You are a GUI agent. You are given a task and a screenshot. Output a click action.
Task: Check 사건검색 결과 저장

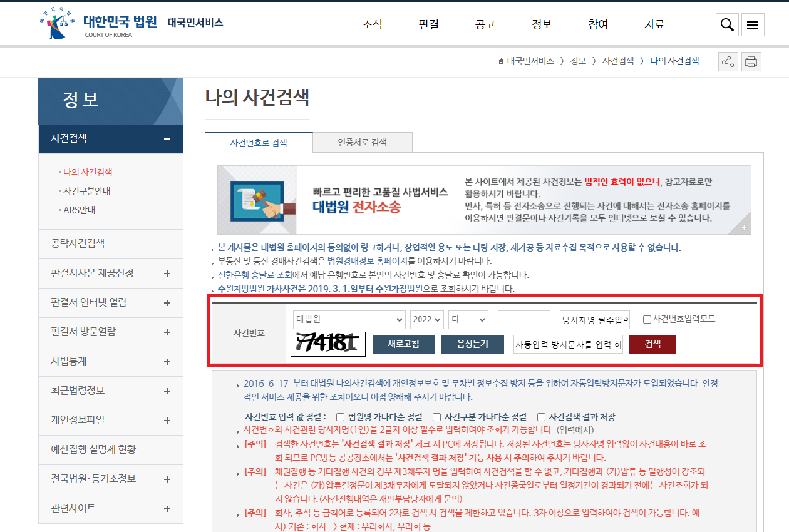click(542, 417)
